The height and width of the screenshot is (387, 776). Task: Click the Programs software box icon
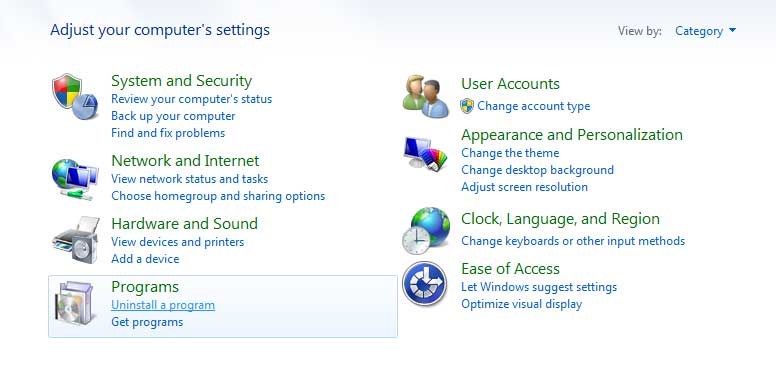click(75, 303)
